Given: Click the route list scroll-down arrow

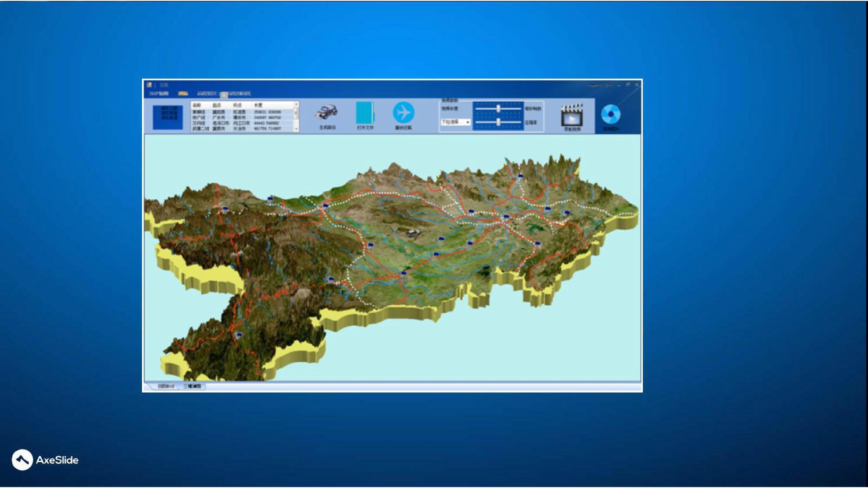Looking at the screenshot, I should [296, 129].
